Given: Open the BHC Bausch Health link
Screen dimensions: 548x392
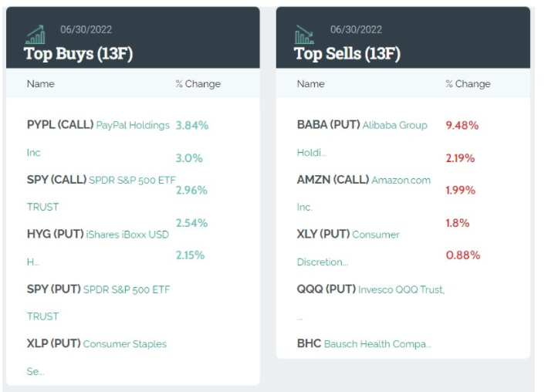Looking at the screenshot, I should point(364,343).
